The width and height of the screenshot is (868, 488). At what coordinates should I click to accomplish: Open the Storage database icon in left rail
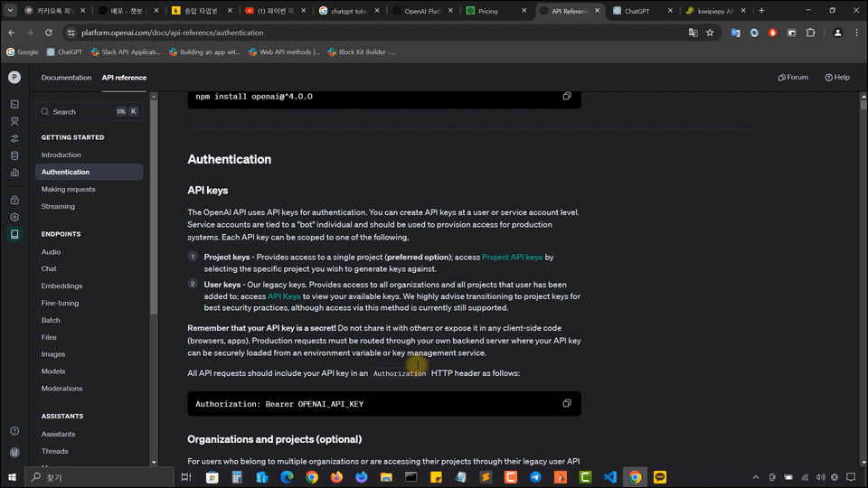[x=14, y=155]
